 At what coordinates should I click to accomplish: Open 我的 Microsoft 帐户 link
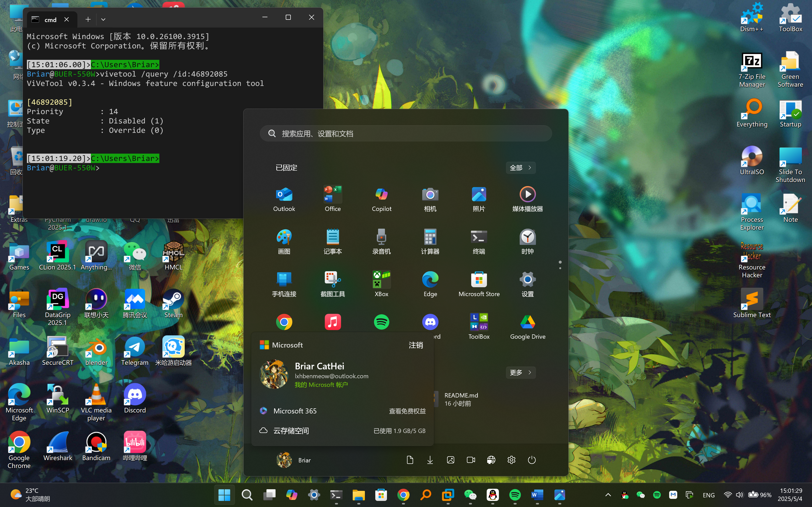(x=321, y=385)
